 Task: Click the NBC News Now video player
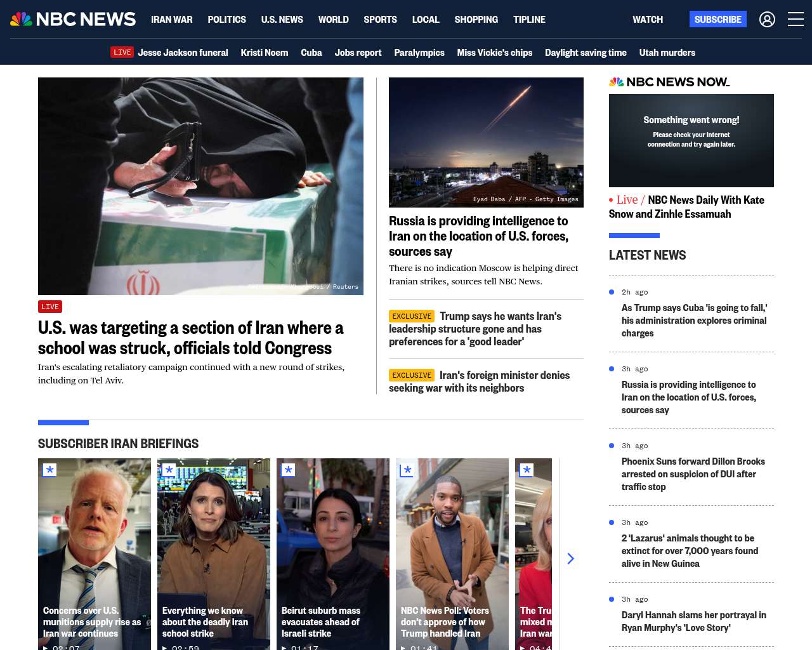pyautogui.click(x=691, y=140)
